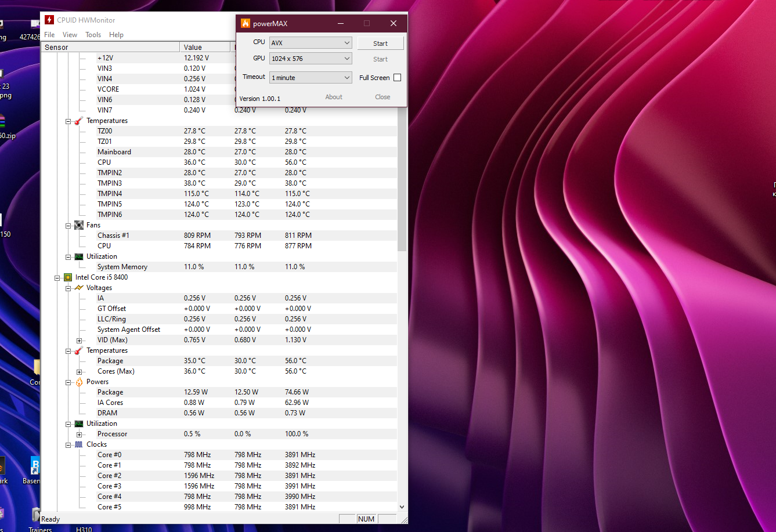This screenshot has width=776, height=532.
Task: Click the Version 1.00.1 label in powerMAX
Action: coord(259,99)
